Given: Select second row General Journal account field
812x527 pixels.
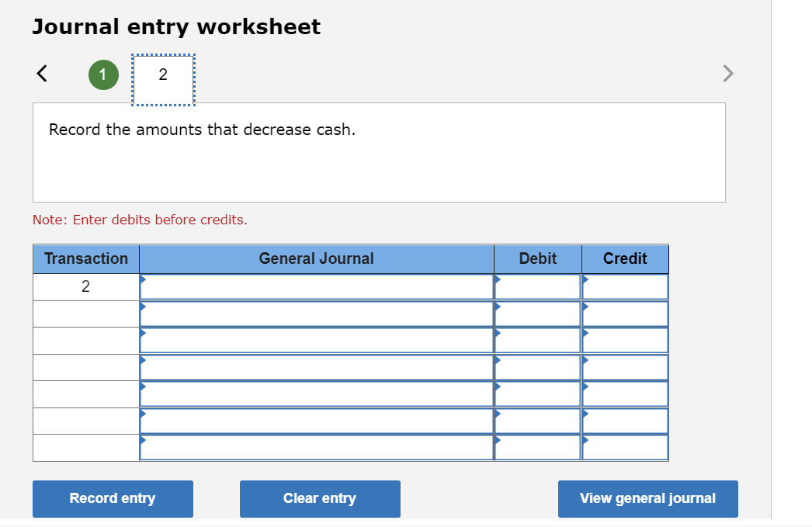Looking at the screenshot, I should point(317,314).
